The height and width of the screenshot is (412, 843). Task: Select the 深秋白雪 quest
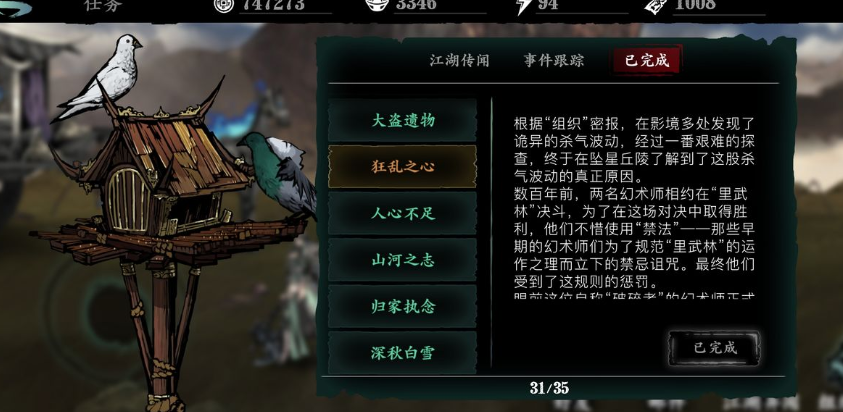pyautogui.click(x=403, y=353)
